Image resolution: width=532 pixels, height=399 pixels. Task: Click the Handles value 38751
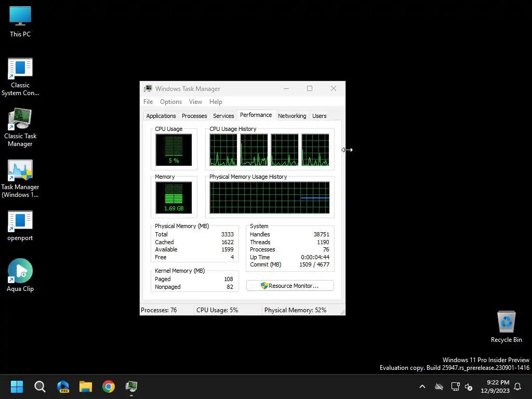[321, 234]
